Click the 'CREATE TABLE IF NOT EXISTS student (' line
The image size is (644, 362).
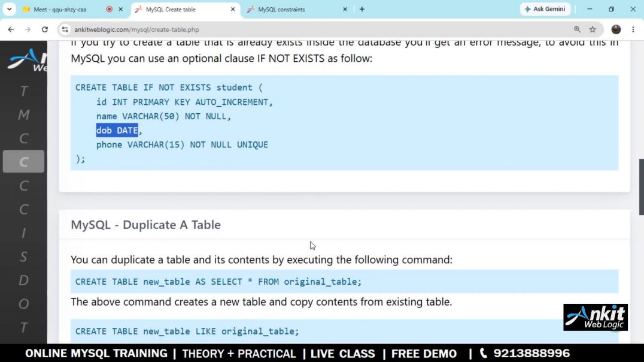(169, 88)
